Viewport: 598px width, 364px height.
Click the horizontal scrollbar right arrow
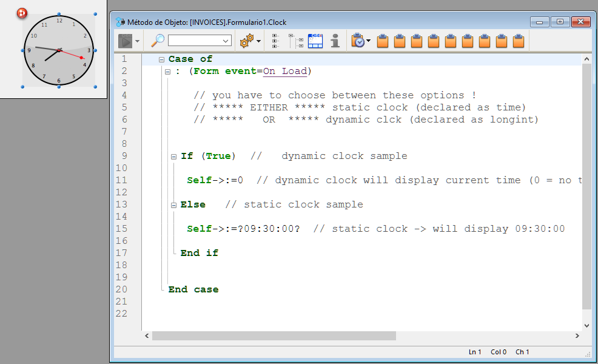point(577,335)
